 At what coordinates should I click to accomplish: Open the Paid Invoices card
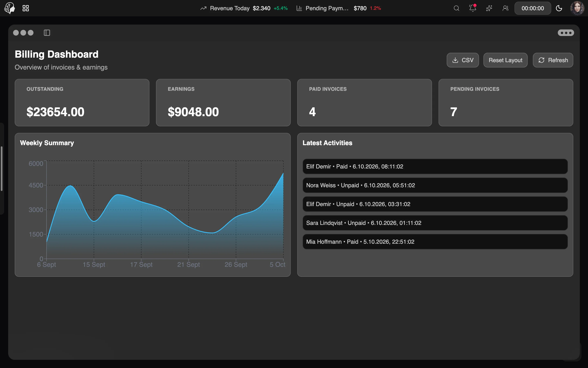364,102
